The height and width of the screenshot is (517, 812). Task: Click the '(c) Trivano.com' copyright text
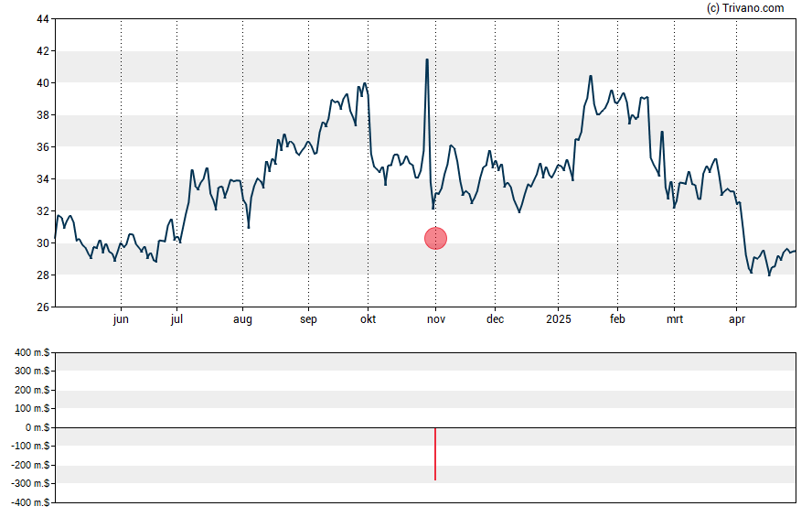point(745,7)
